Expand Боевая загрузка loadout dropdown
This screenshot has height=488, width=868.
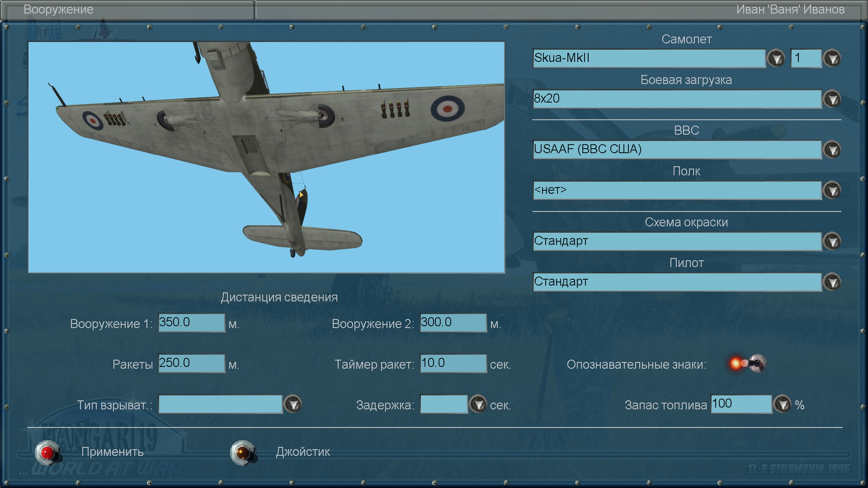[832, 99]
